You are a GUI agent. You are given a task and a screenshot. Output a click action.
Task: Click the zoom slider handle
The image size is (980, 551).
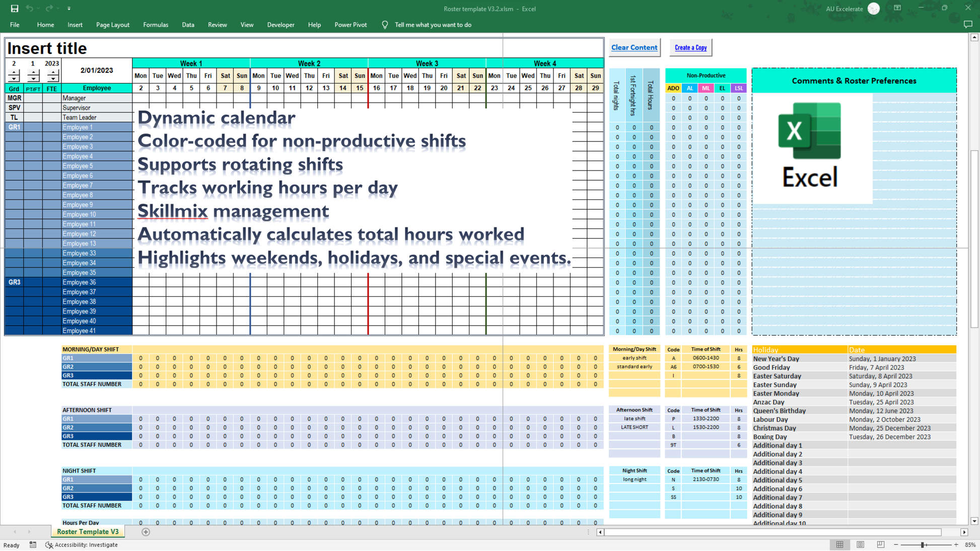923,545
